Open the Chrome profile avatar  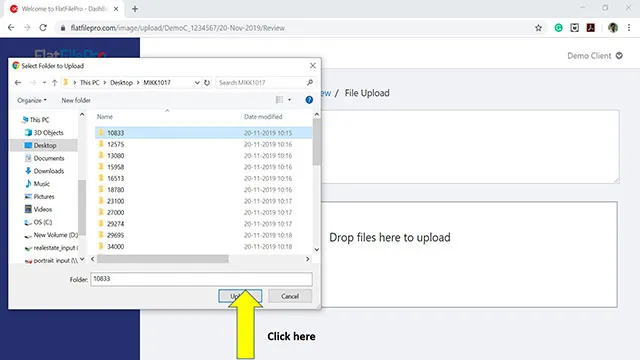click(x=613, y=28)
